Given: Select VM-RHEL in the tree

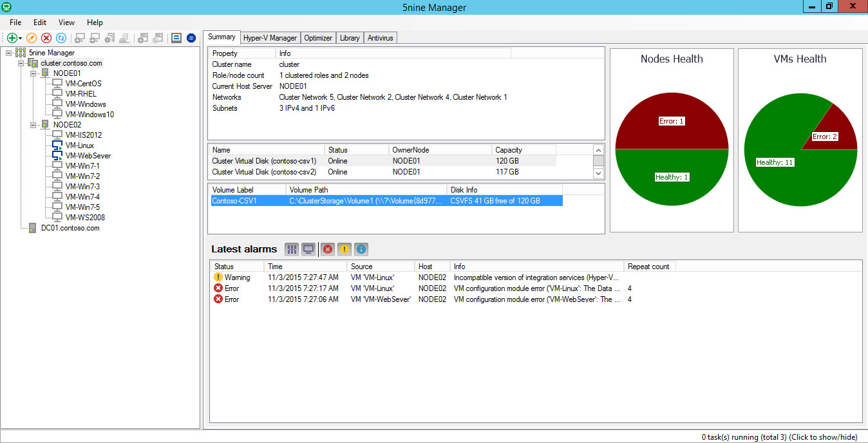Looking at the screenshot, I should 81,94.
